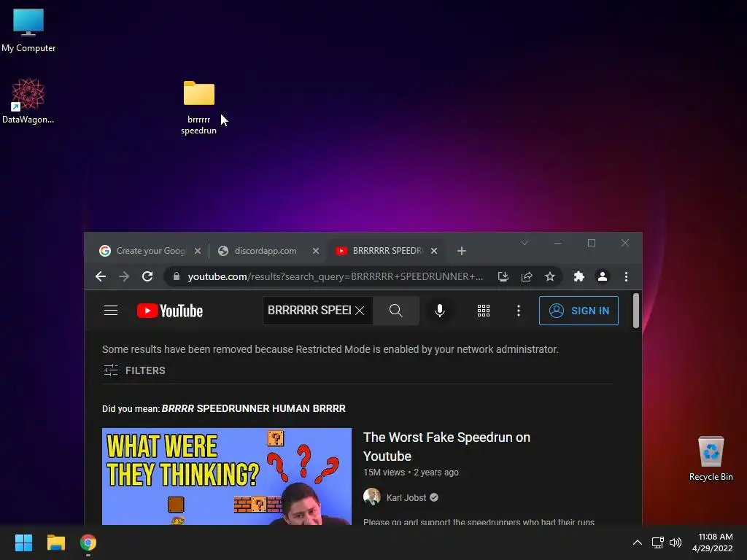This screenshot has height=560, width=747.
Task: Open The Worst Fake Speedrun video title
Action: point(446,447)
